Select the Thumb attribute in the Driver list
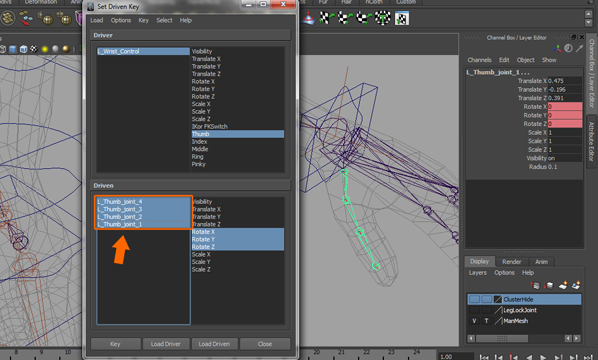The image size is (598, 360). (238, 134)
